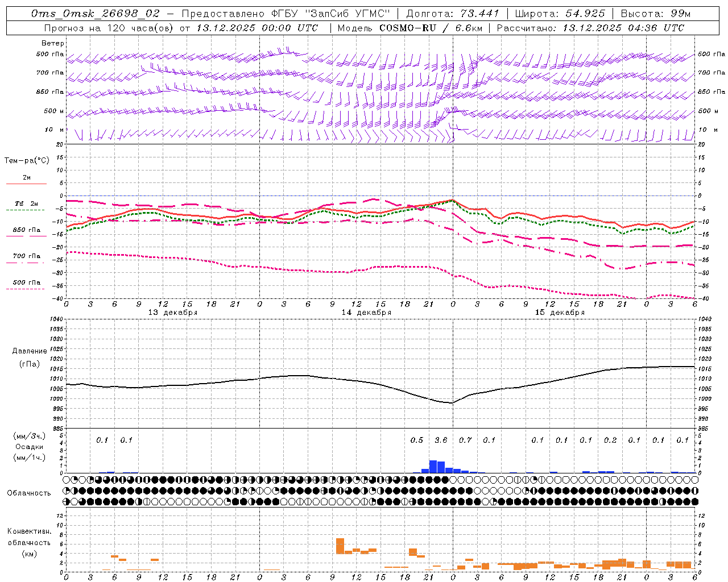Click the 0.2 precipitation total value
The width and height of the screenshot is (728, 582).
610,440
